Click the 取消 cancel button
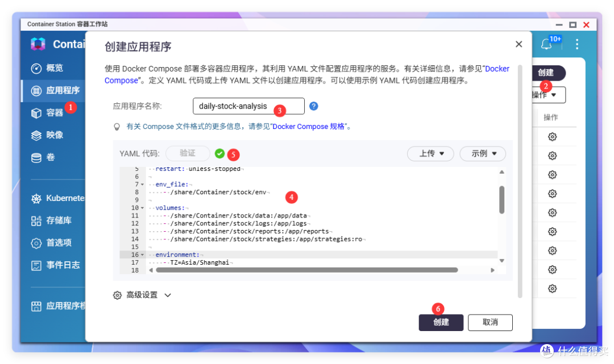This screenshot has width=614, height=364. pyautogui.click(x=490, y=323)
